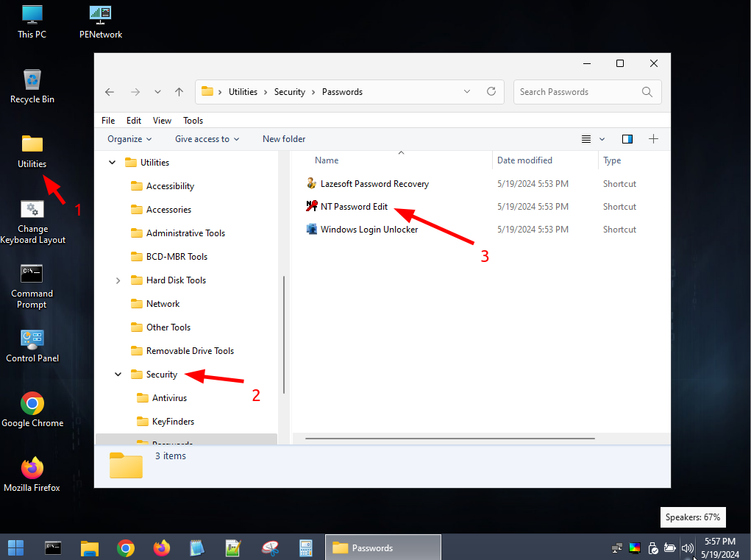Open recent locations dropdown arrow
The width and height of the screenshot is (751, 560).
pos(157,92)
